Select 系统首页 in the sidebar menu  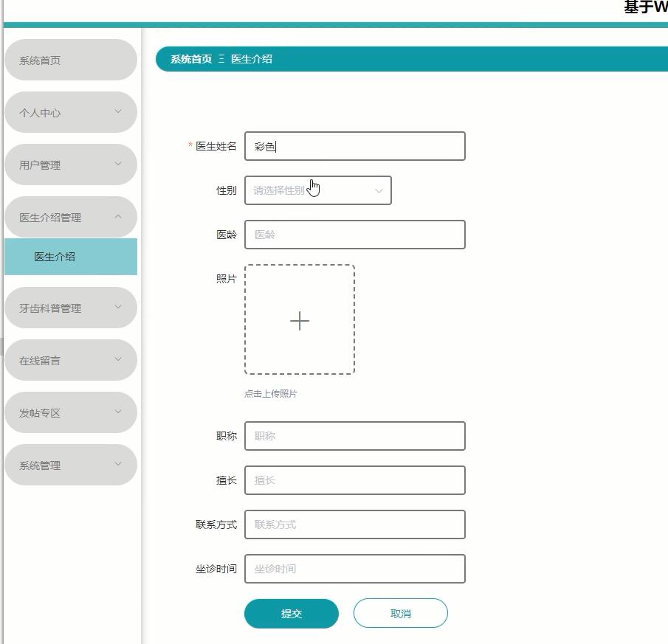click(70, 60)
